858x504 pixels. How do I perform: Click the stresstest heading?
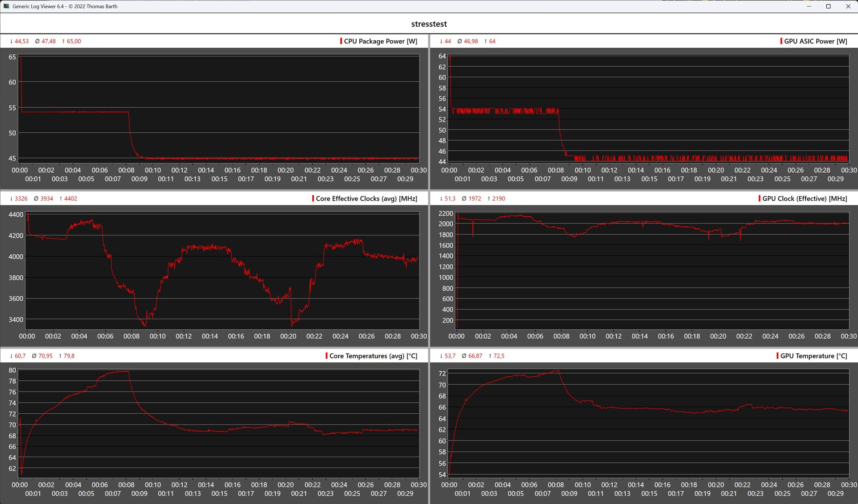tap(429, 24)
